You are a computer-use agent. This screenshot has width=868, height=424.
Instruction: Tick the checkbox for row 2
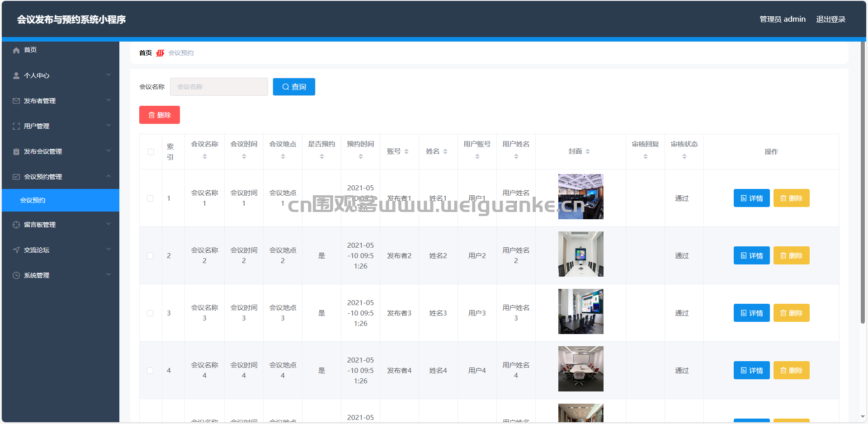point(150,256)
